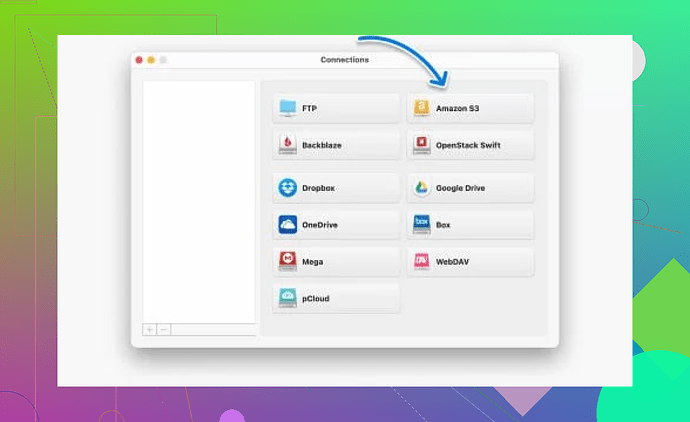Click the pCloud teal icon
690x422 pixels.
pyautogui.click(x=288, y=297)
